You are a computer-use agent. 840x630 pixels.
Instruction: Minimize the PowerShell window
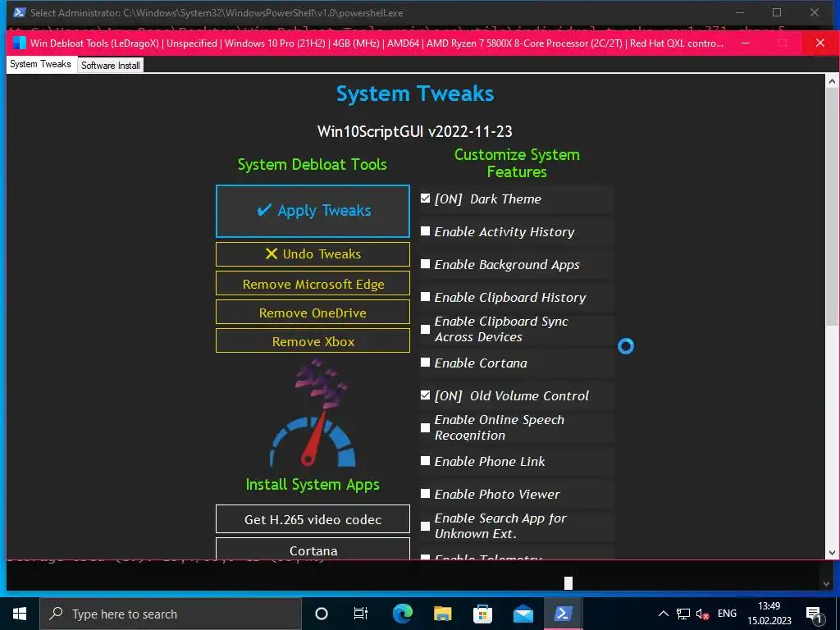coord(740,12)
